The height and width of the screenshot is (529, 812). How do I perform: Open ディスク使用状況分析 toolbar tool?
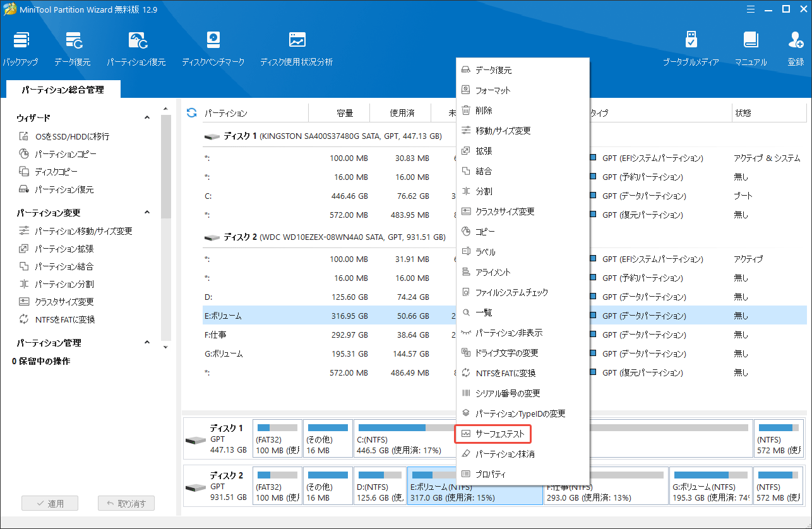pyautogui.click(x=296, y=49)
